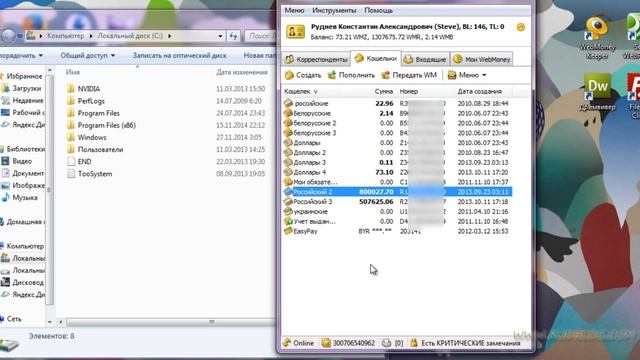The height and width of the screenshot is (360, 640).
Task: Click the Пополнить toolbar button
Action: point(351,75)
